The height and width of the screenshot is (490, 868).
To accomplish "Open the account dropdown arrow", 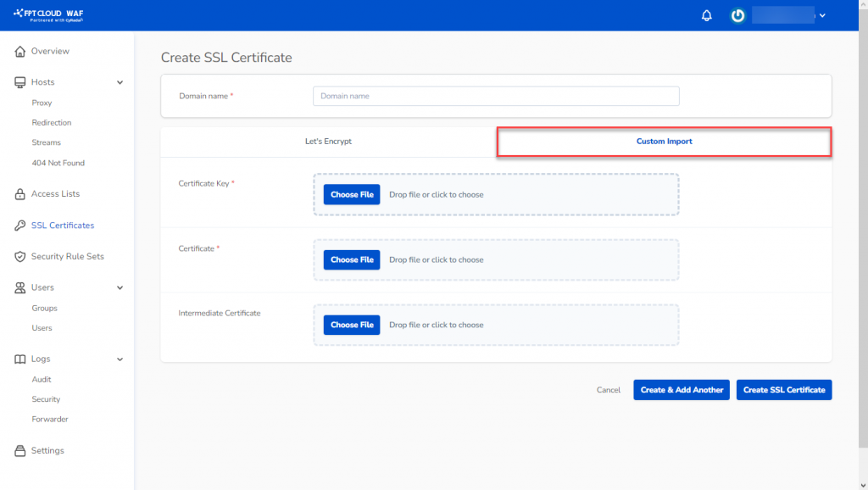I will pyautogui.click(x=821, y=16).
